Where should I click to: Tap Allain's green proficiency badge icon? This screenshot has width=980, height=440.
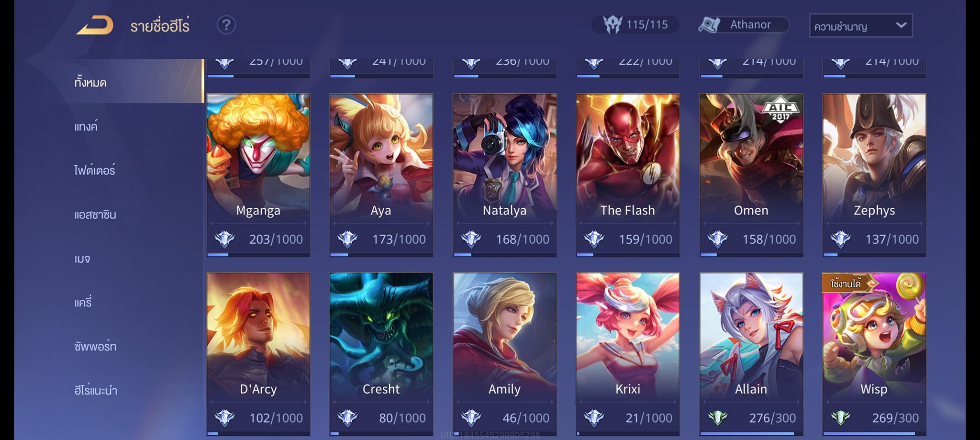717,418
